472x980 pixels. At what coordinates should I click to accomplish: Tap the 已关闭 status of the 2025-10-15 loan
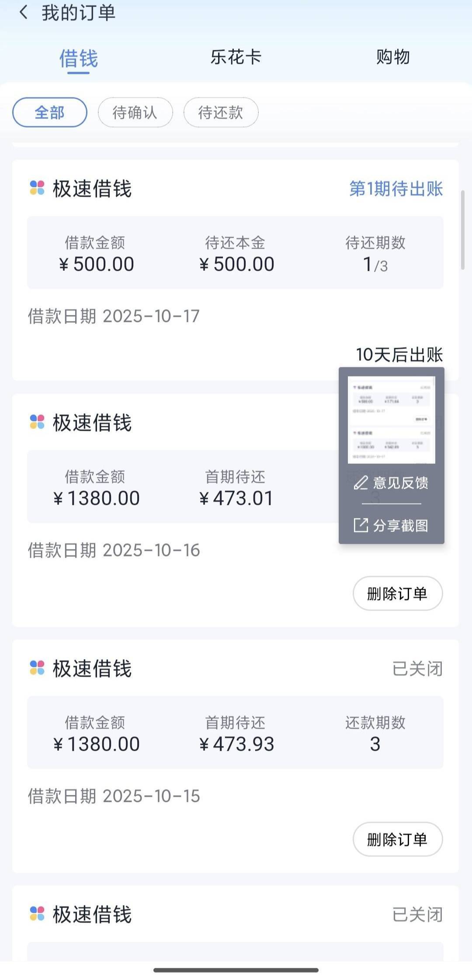tap(417, 669)
